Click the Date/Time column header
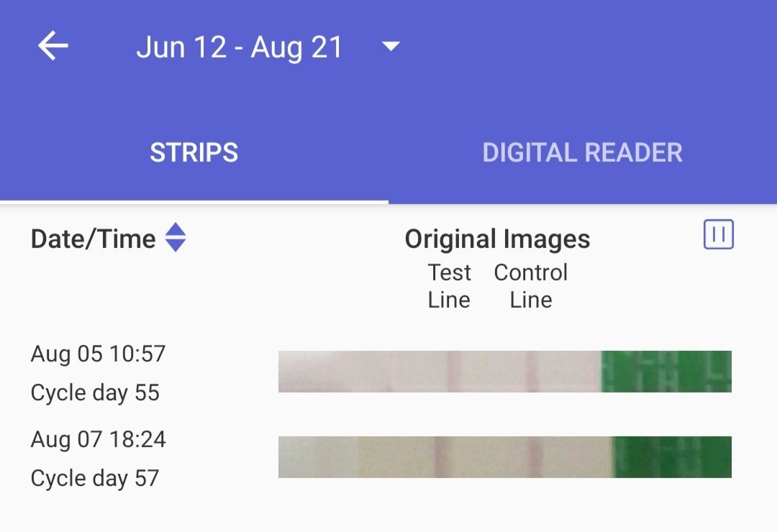The height and width of the screenshot is (532, 777). (x=94, y=239)
